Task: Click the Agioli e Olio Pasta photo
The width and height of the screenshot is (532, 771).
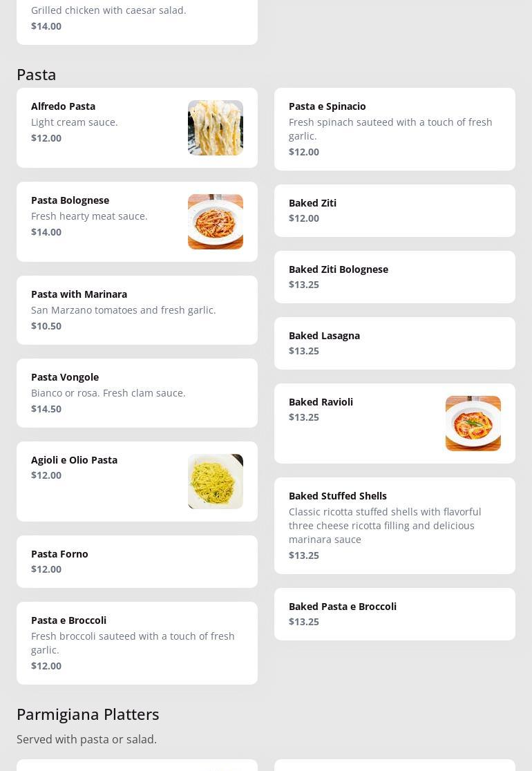Action: point(215,482)
